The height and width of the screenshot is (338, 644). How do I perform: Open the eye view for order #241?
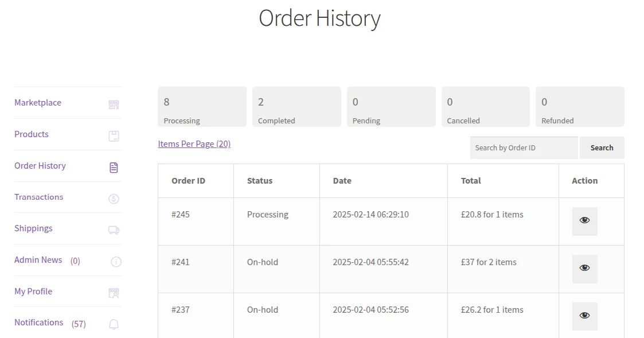coord(584,267)
